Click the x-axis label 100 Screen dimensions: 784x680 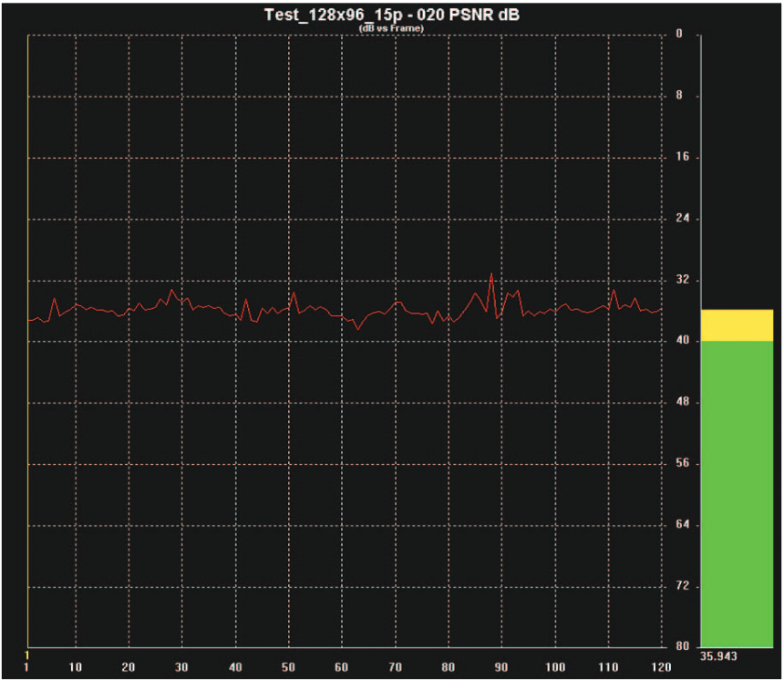tap(555, 667)
